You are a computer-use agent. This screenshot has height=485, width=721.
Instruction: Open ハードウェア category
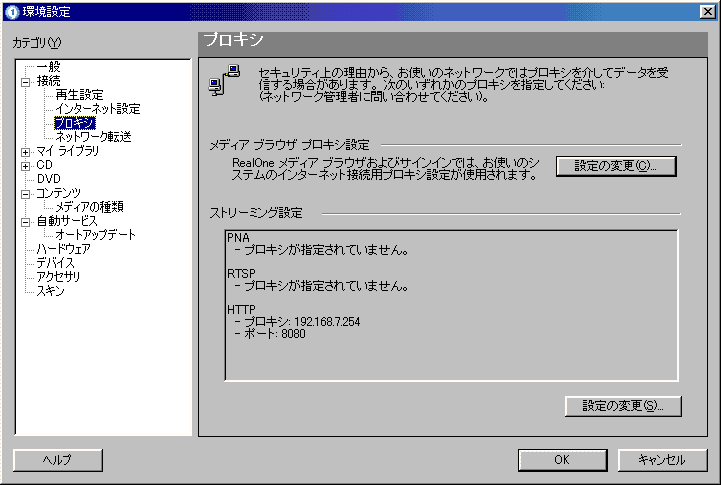63,249
